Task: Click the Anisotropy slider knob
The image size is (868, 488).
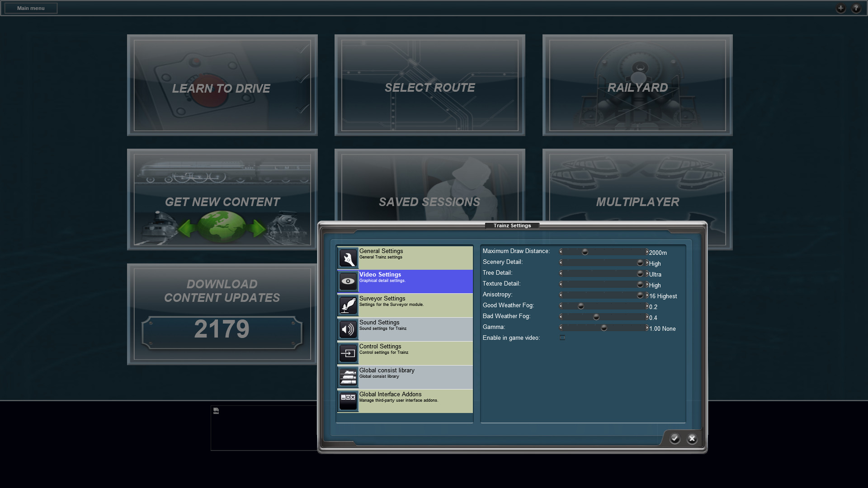Action: click(640, 295)
